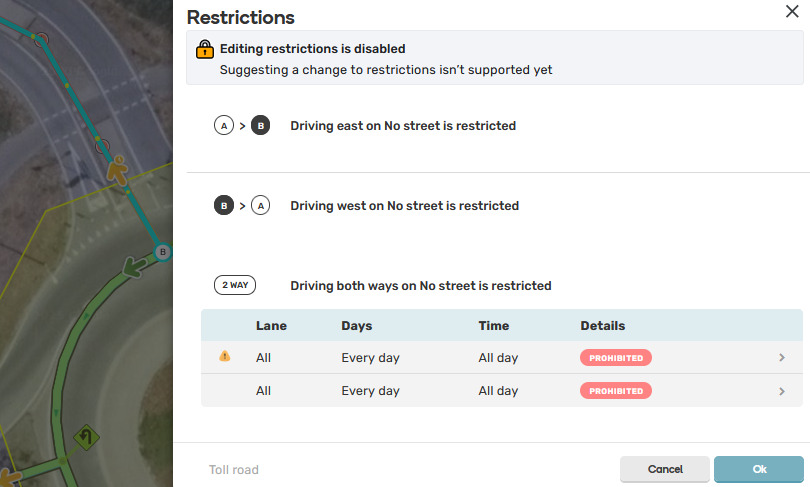Click the Toll road label
The height and width of the screenshot is (487, 810).
coord(234,469)
